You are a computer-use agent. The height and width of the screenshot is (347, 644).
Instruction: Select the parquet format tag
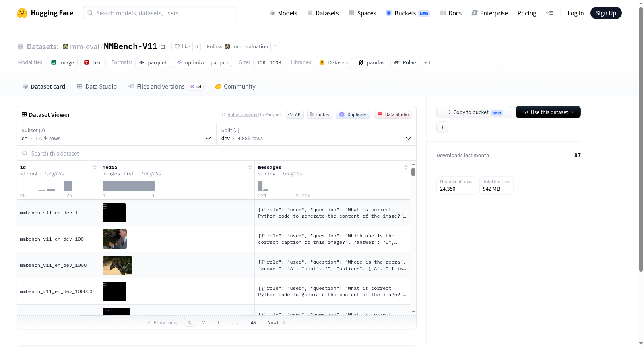153,62
